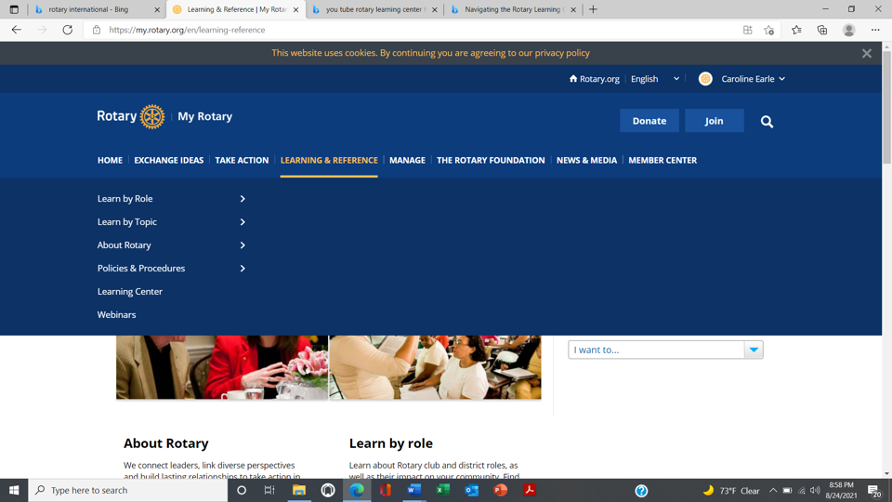Select Learning Center from the menu
The image size is (892, 502).
[130, 291]
